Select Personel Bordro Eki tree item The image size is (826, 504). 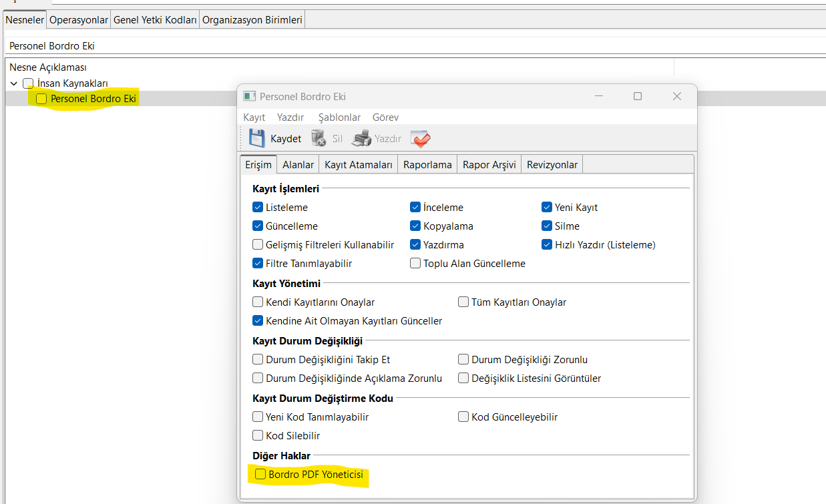coord(93,99)
